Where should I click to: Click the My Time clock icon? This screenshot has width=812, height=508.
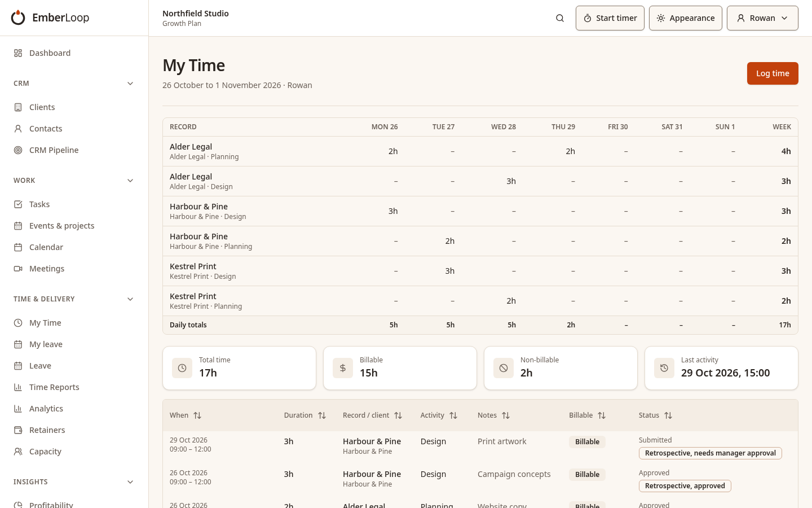pyautogui.click(x=18, y=323)
